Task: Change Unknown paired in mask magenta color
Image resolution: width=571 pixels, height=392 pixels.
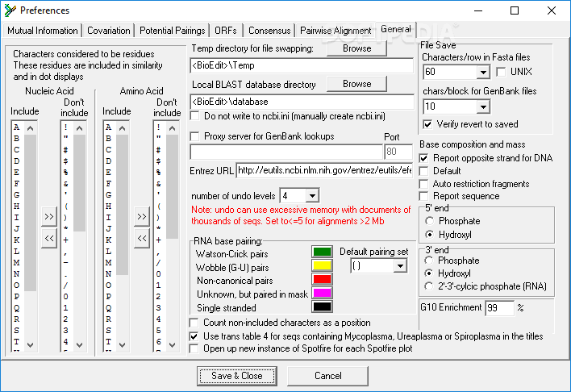Action: click(323, 293)
